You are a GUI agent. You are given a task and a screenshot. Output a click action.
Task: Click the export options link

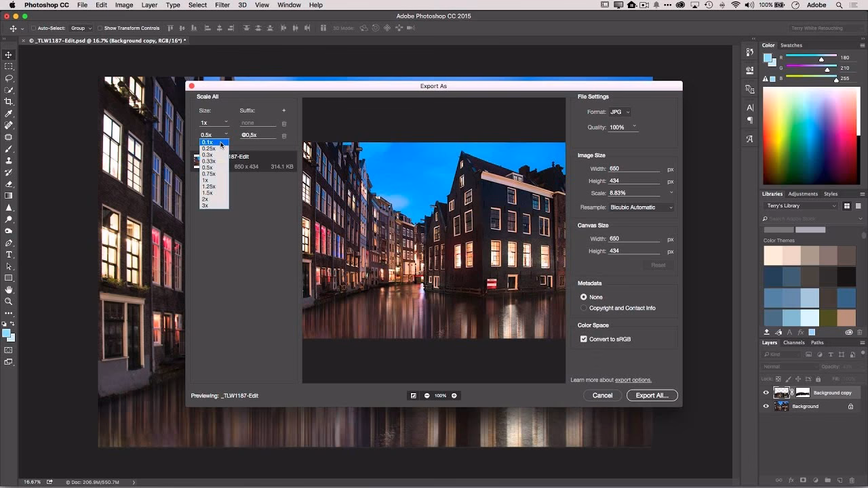(633, 380)
